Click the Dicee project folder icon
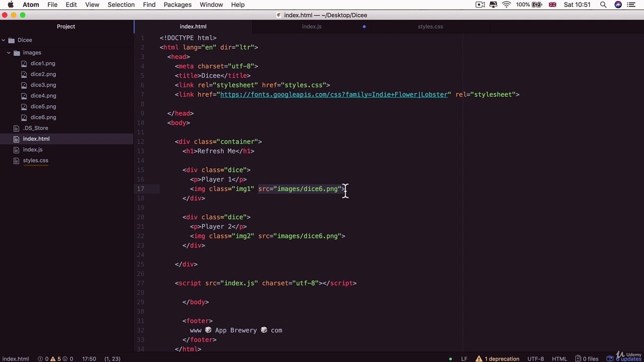This screenshot has width=644, height=362. coord(11,40)
